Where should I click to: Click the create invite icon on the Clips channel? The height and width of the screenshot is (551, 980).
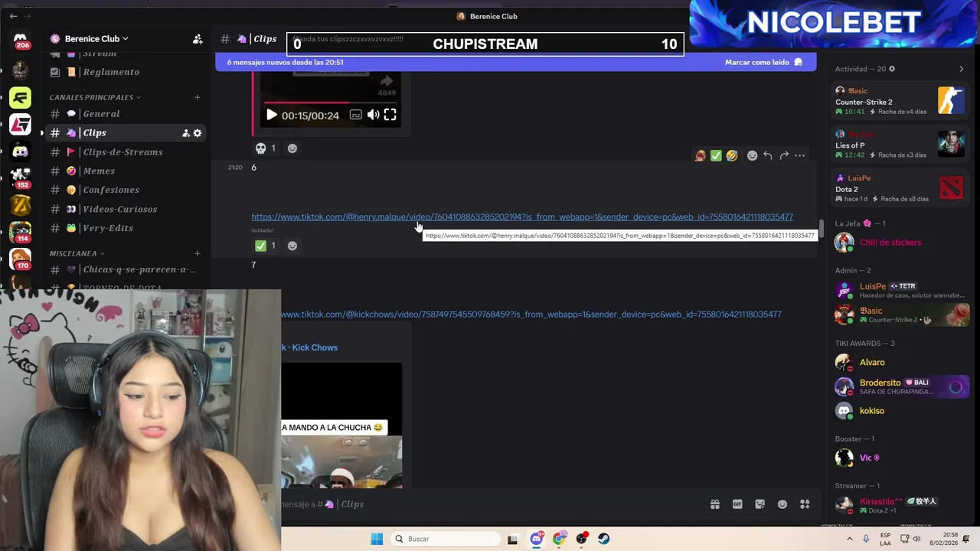(x=185, y=133)
